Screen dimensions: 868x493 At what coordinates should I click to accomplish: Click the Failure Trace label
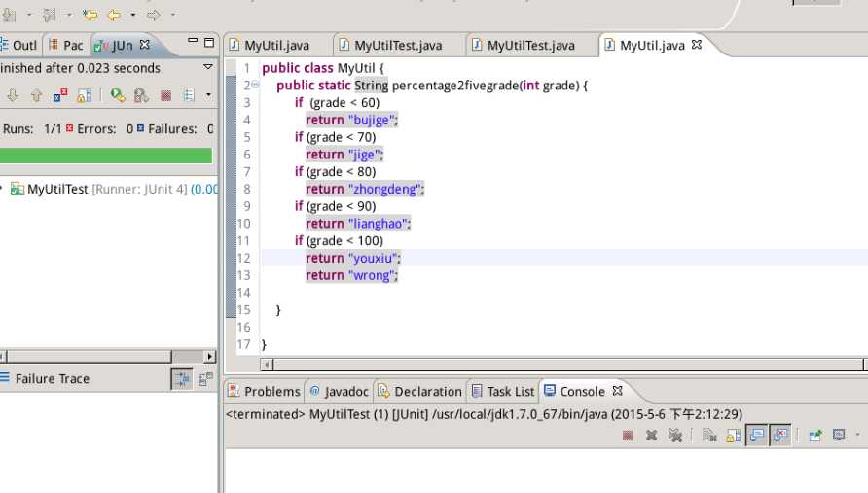pyautogui.click(x=53, y=379)
